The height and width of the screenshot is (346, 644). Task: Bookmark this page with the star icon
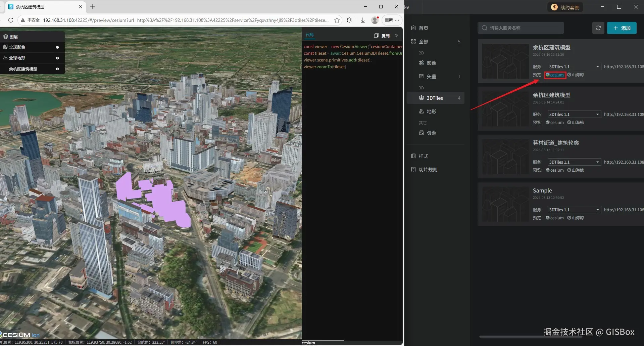coord(337,20)
